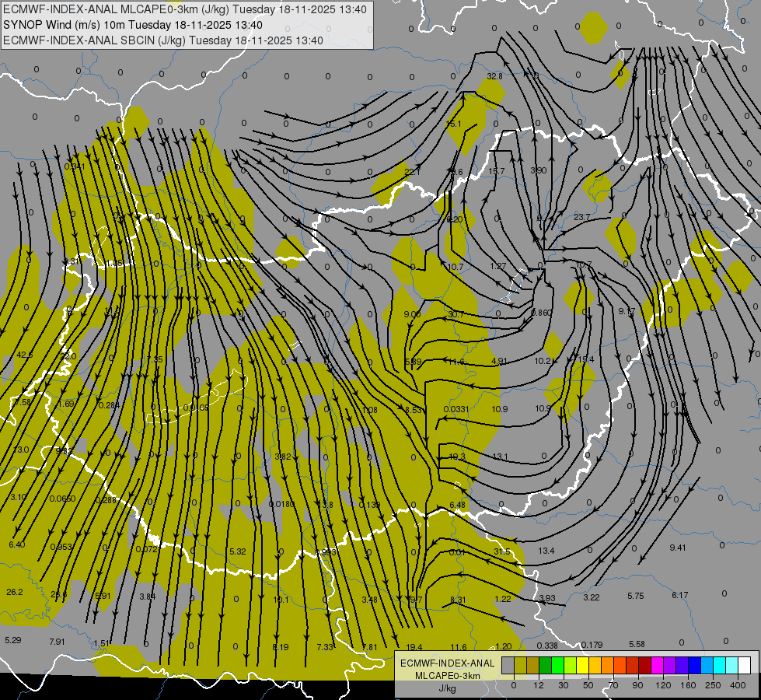This screenshot has width=761, height=700.
Task: Click the legend tick label 400
Action: (x=738, y=685)
